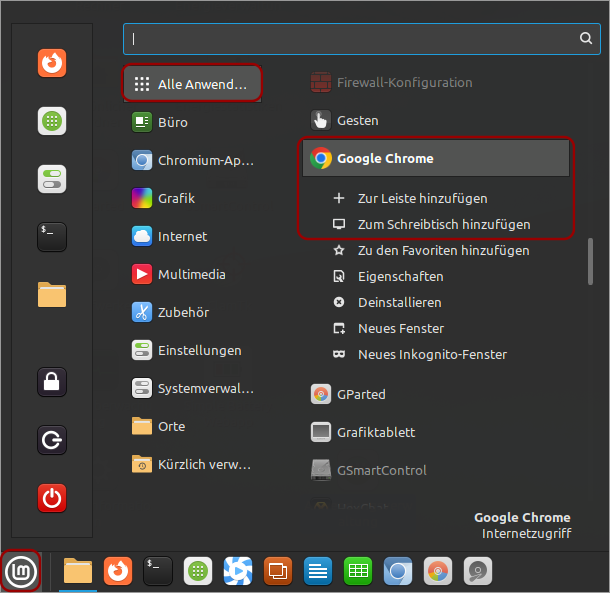This screenshot has width=610, height=593.
Task: Select the Chromium-Apps category
Action: coord(192,160)
